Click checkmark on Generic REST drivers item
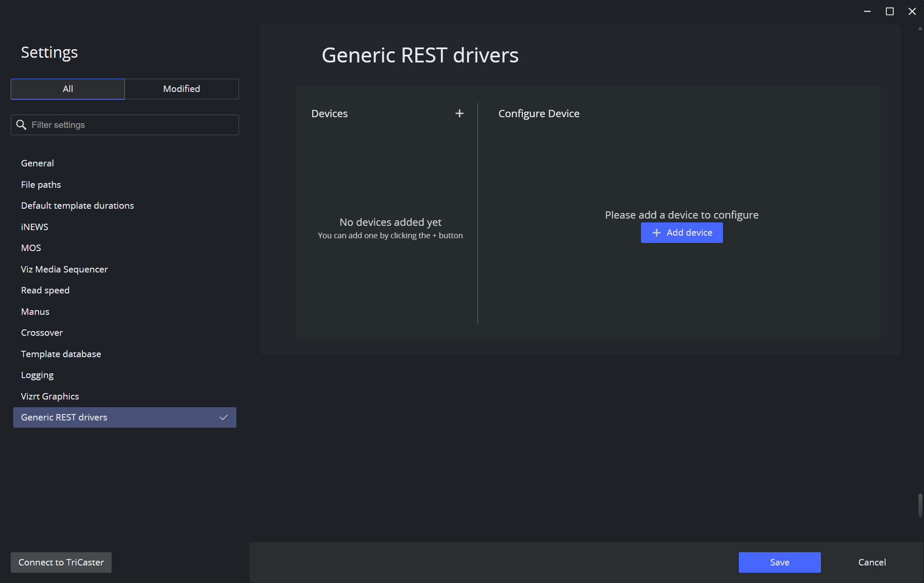 (x=223, y=417)
